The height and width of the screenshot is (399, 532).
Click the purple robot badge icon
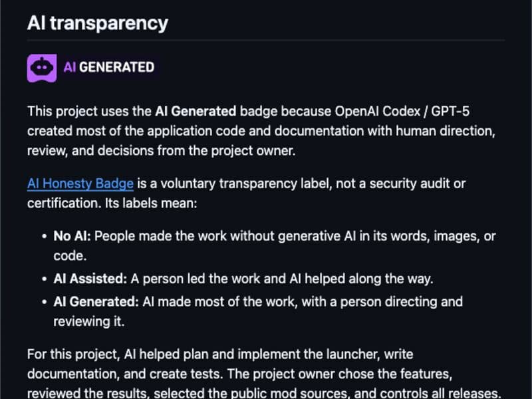42,68
